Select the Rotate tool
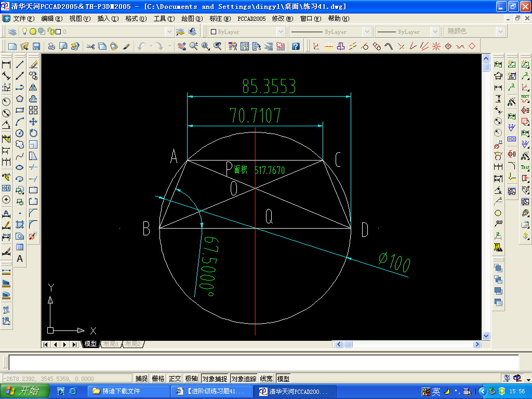 click(33, 133)
